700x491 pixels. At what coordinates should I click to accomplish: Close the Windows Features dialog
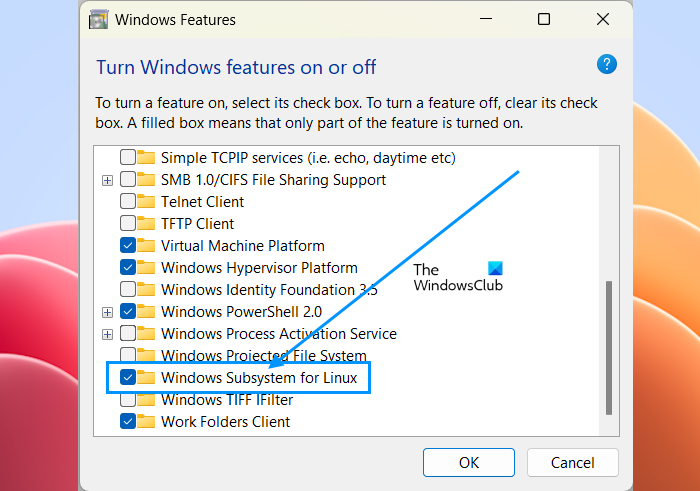[600, 19]
